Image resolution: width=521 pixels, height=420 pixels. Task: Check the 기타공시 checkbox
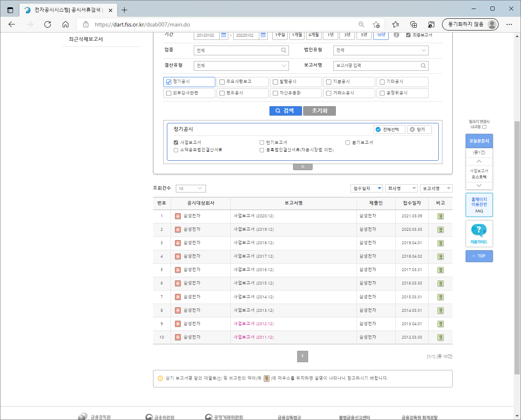pos(382,82)
